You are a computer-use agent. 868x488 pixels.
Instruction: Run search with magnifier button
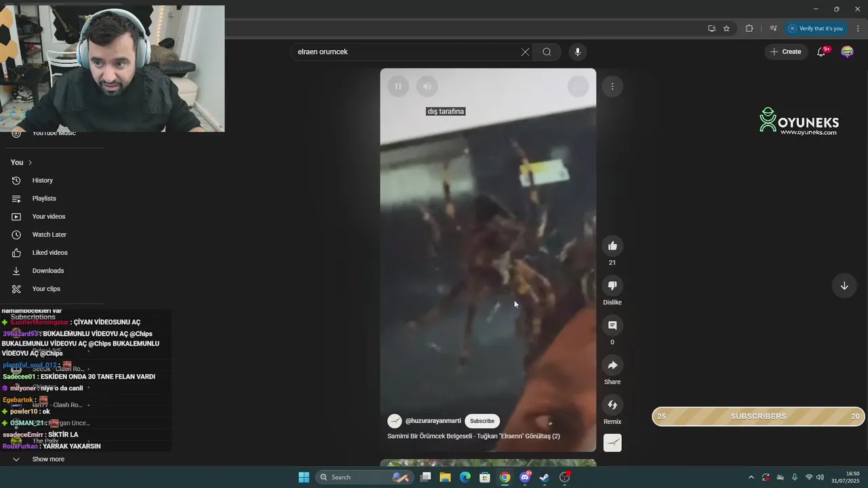coord(547,52)
